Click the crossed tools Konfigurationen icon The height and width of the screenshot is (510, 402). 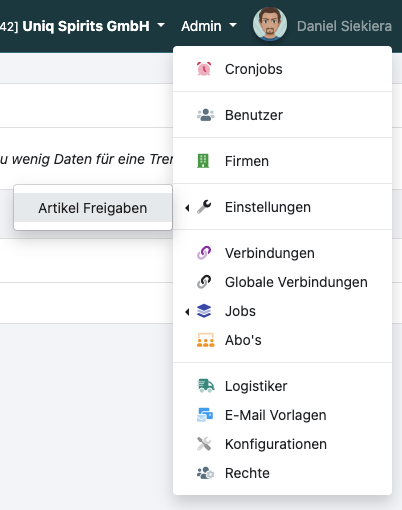coord(204,444)
